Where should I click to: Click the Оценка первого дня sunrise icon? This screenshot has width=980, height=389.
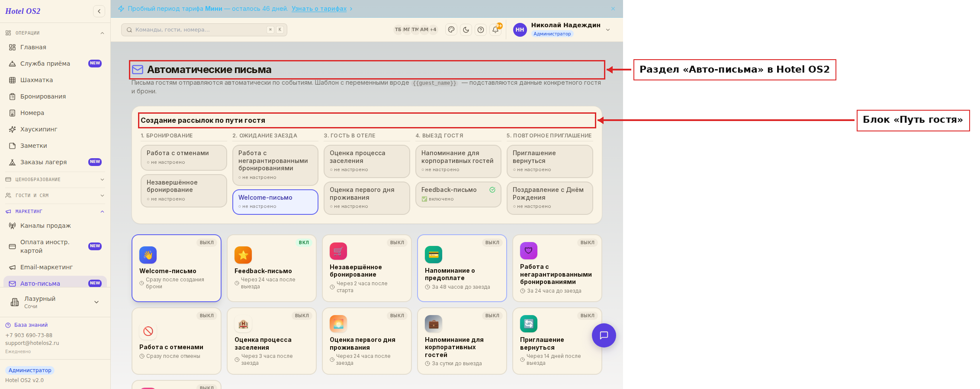(x=338, y=324)
